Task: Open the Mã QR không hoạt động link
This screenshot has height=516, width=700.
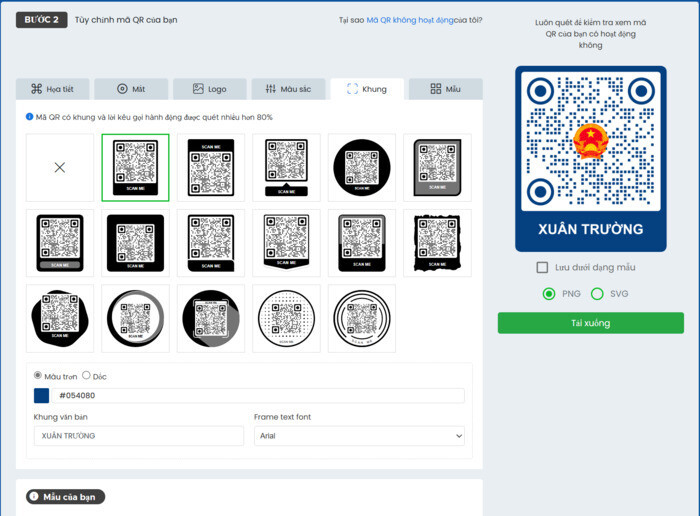Action: coord(410,20)
